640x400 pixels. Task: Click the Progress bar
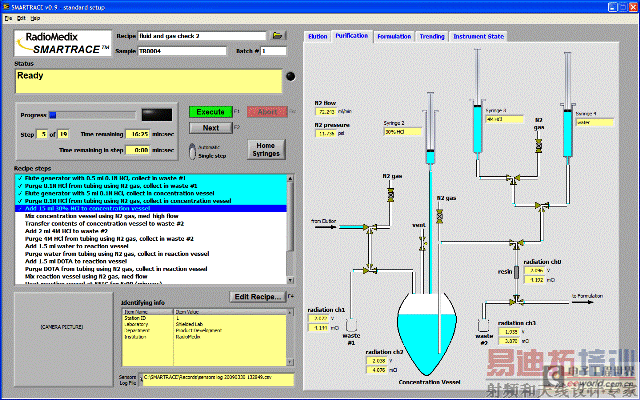tap(92, 114)
